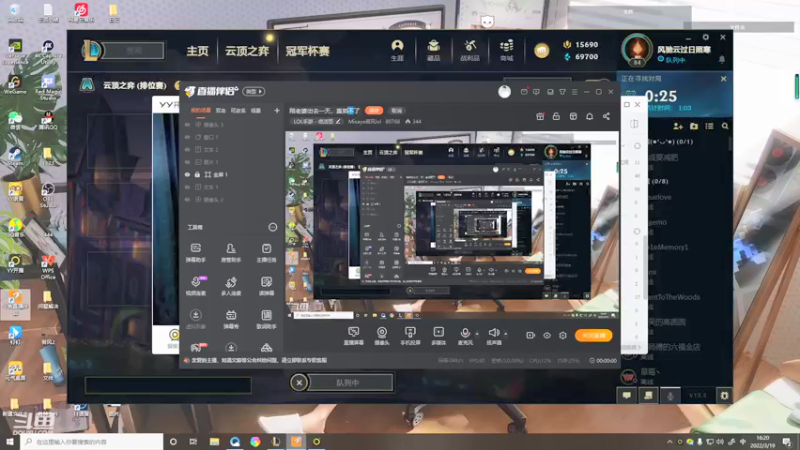
Task: Switch to 我的场景 tab
Action: pyautogui.click(x=200, y=110)
